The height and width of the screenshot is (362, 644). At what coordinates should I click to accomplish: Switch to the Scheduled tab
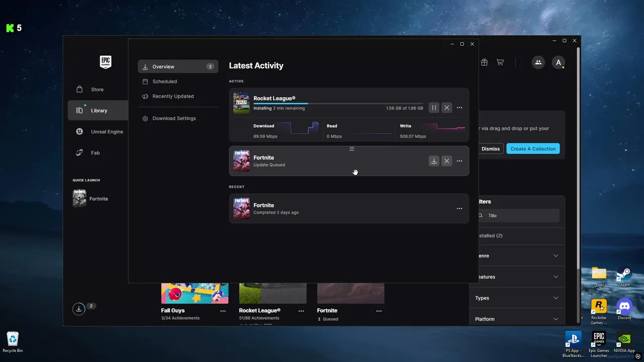pos(178,81)
